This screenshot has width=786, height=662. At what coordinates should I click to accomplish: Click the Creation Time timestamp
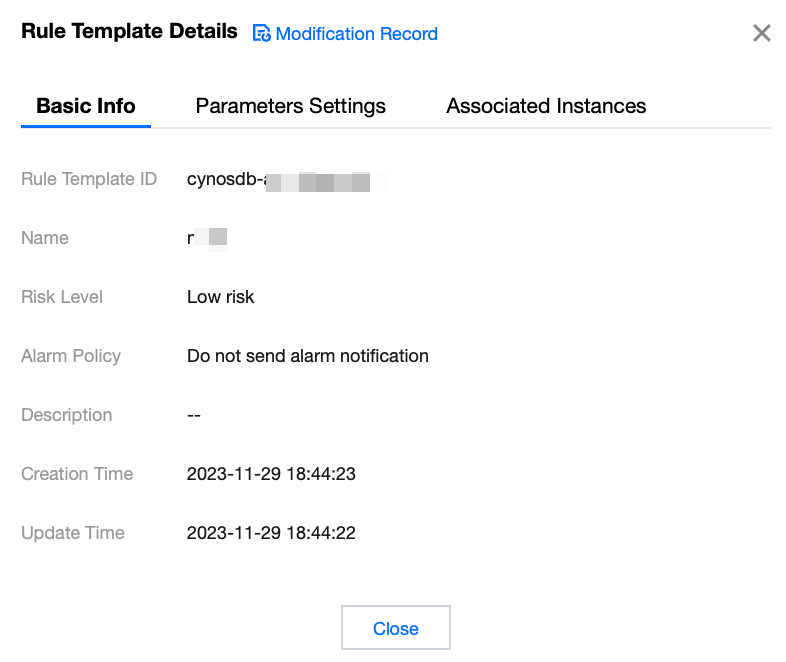point(271,474)
